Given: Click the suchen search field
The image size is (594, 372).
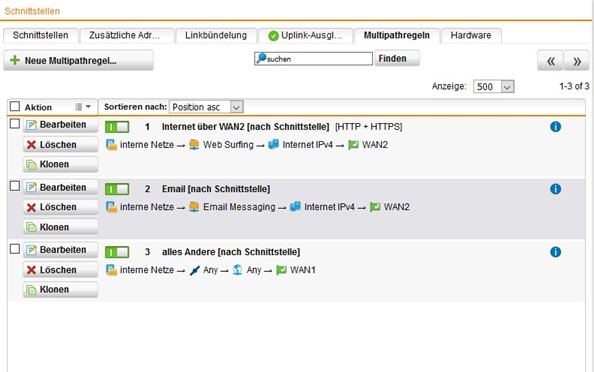Looking at the screenshot, I should click(313, 59).
